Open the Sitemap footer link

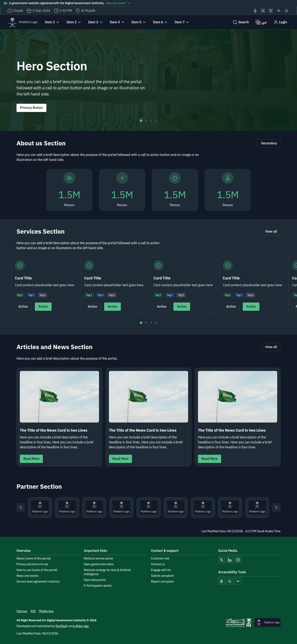click(22, 611)
